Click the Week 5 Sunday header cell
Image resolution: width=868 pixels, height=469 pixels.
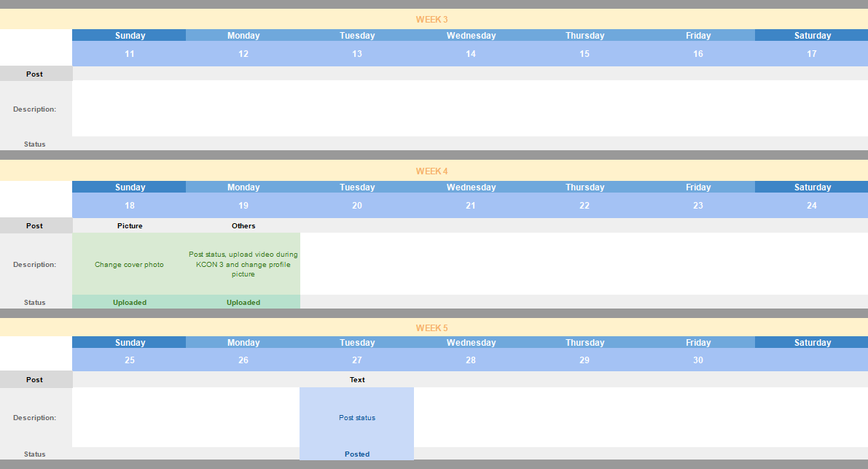pos(130,343)
